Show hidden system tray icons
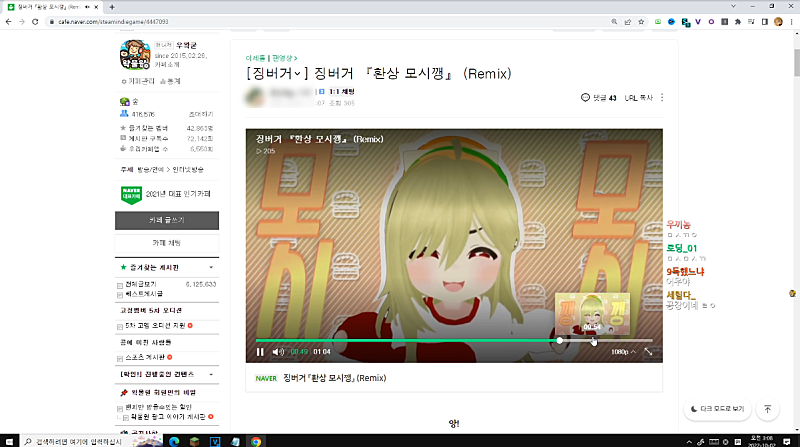 689,442
